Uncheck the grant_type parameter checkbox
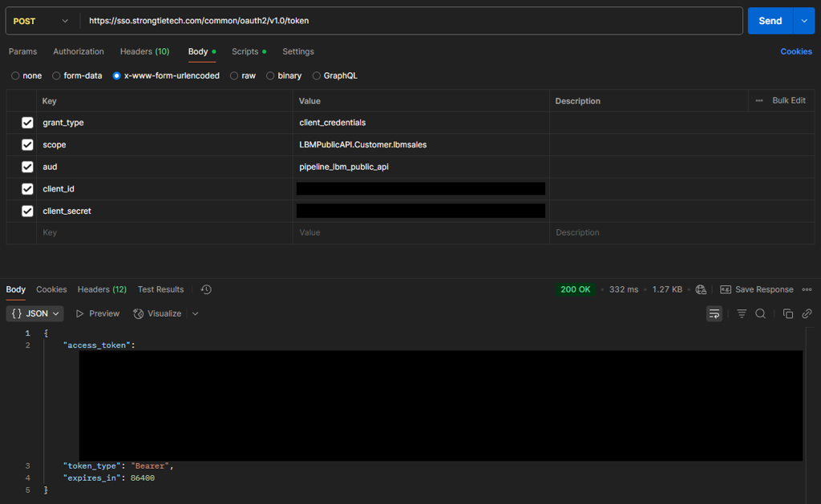This screenshot has height=504, width=821. (27, 123)
